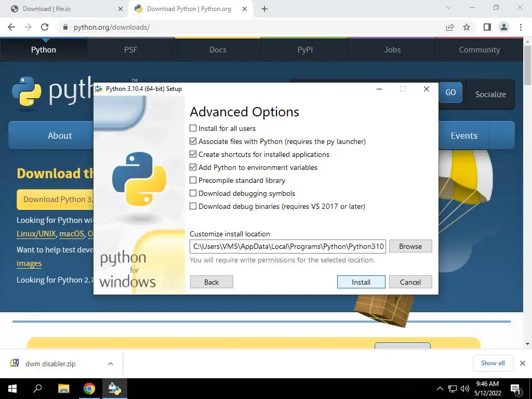The width and height of the screenshot is (532, 399).
Task: Close the downloads bar
Action: point(523,363)
